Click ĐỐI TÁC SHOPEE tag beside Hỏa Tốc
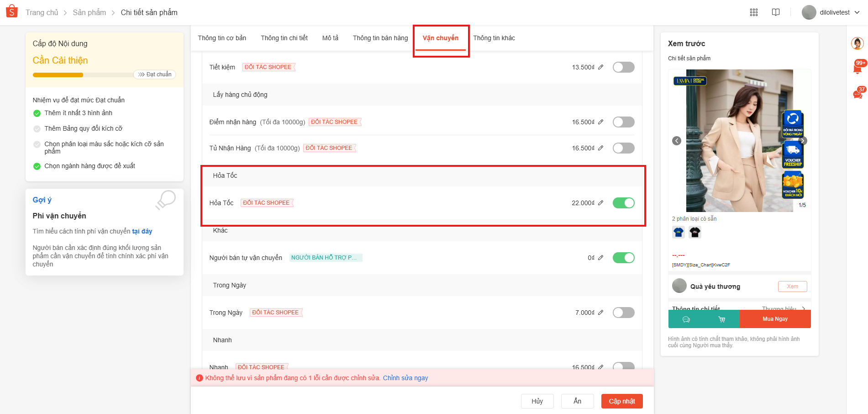This screenshot has width=868, height=414. click(x=267, y=203)
